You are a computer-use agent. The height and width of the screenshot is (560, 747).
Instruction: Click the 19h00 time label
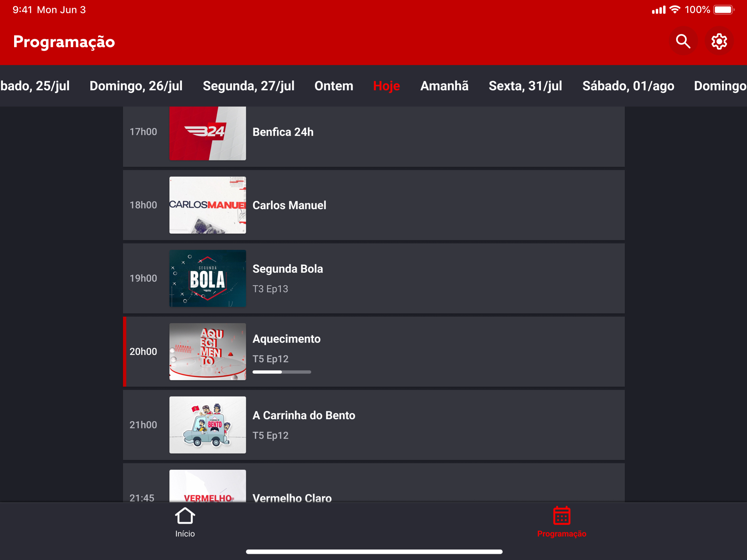point(143,278)
